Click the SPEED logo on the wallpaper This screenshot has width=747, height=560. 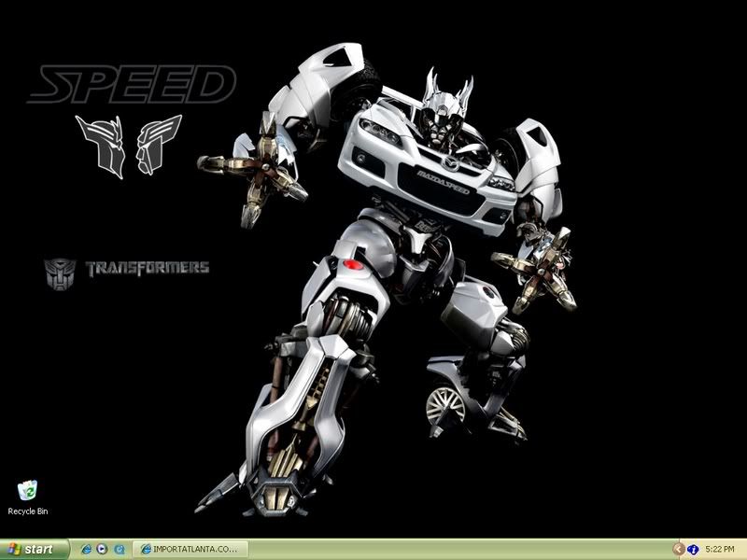pyautogui.click(x=131, y=86)
